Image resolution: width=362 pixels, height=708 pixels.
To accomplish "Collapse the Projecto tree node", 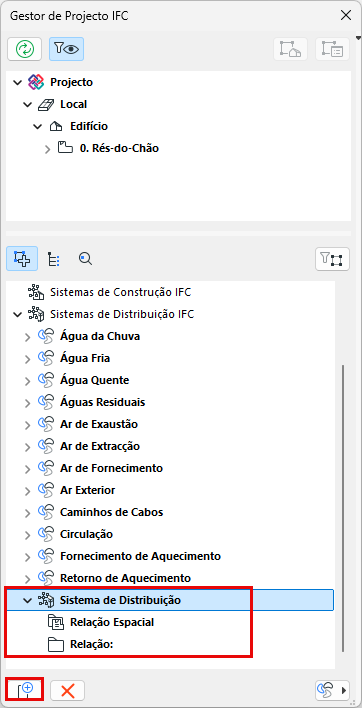I will click(18, 83).
